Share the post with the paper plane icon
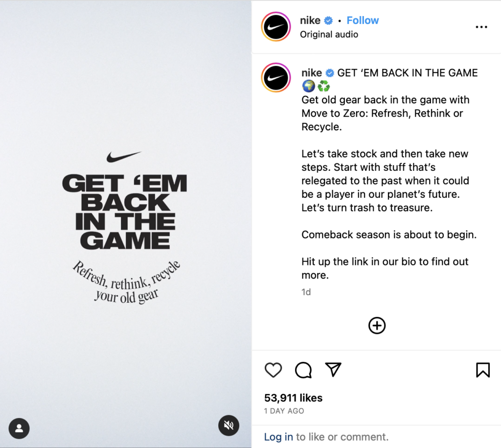This screenshot has width=501, height=448. click(333, 370)
